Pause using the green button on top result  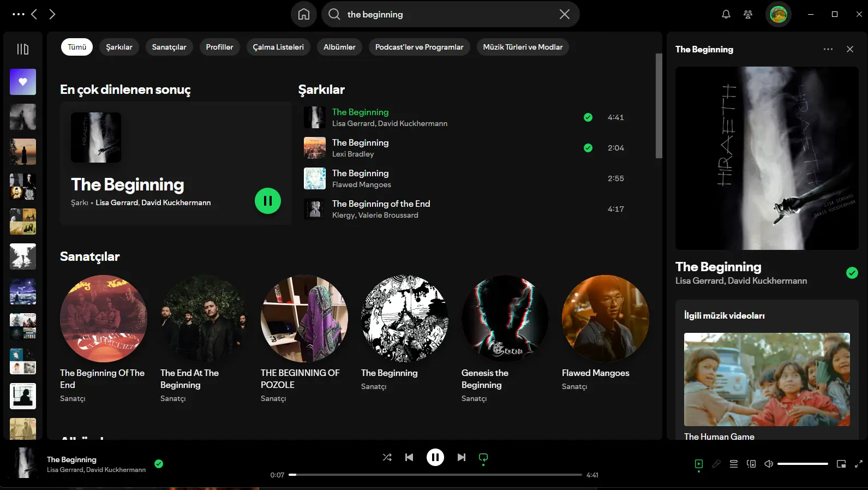tap(268, 201)
